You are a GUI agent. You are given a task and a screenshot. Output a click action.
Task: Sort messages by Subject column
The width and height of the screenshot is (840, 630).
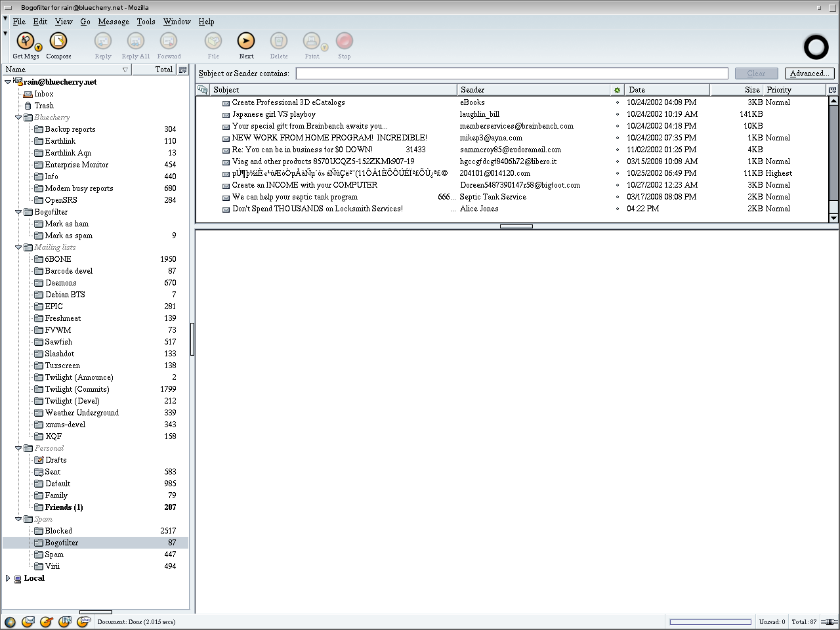click(333, 90)
